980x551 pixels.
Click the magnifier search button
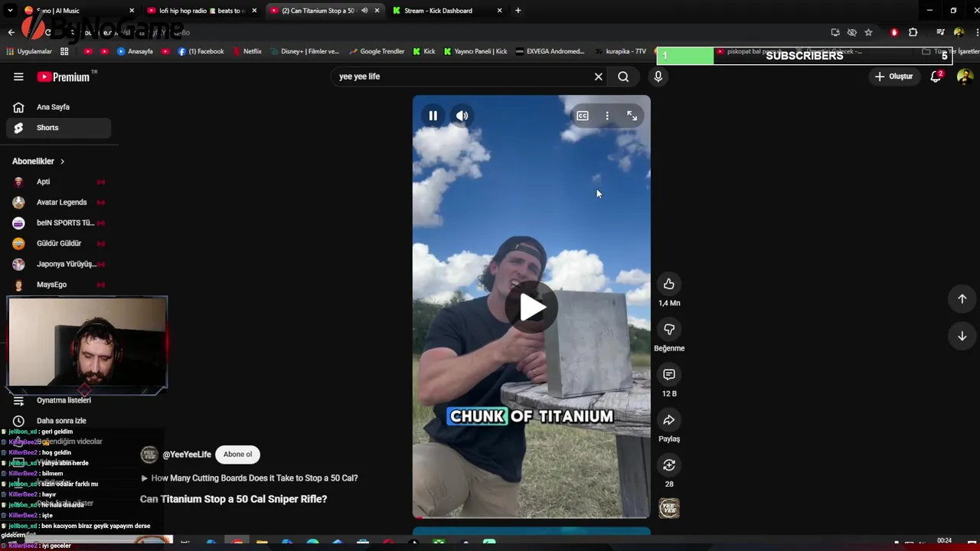click(x=623, y=77)
